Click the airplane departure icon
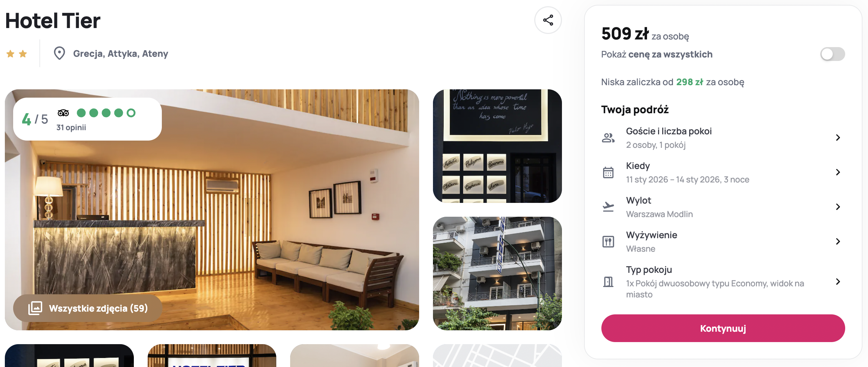 (608, 207)
